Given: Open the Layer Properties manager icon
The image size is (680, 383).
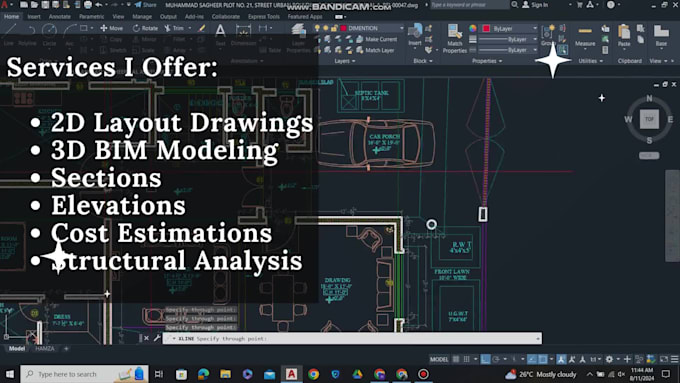Looking at the screenshot, I should [298, 30].
